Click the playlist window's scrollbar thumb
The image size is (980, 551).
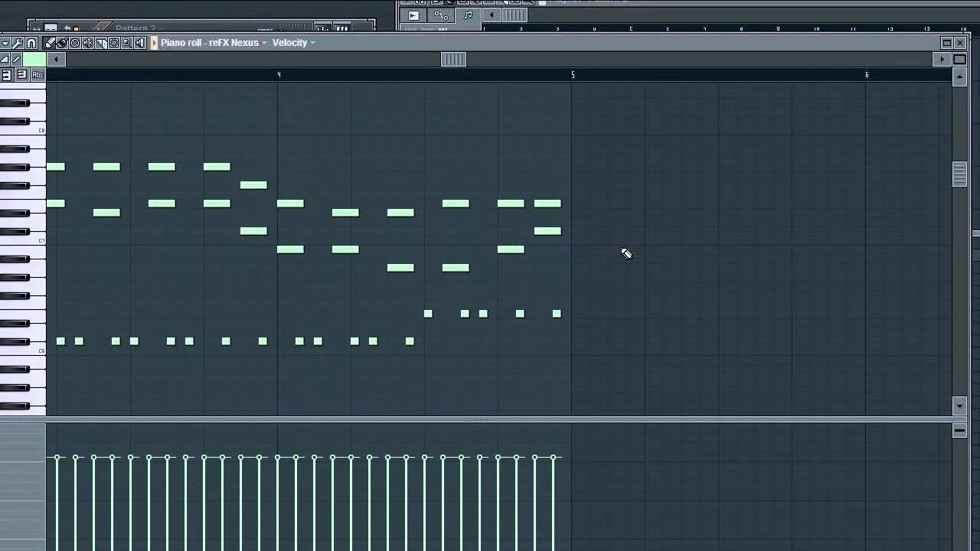(514, 15)
